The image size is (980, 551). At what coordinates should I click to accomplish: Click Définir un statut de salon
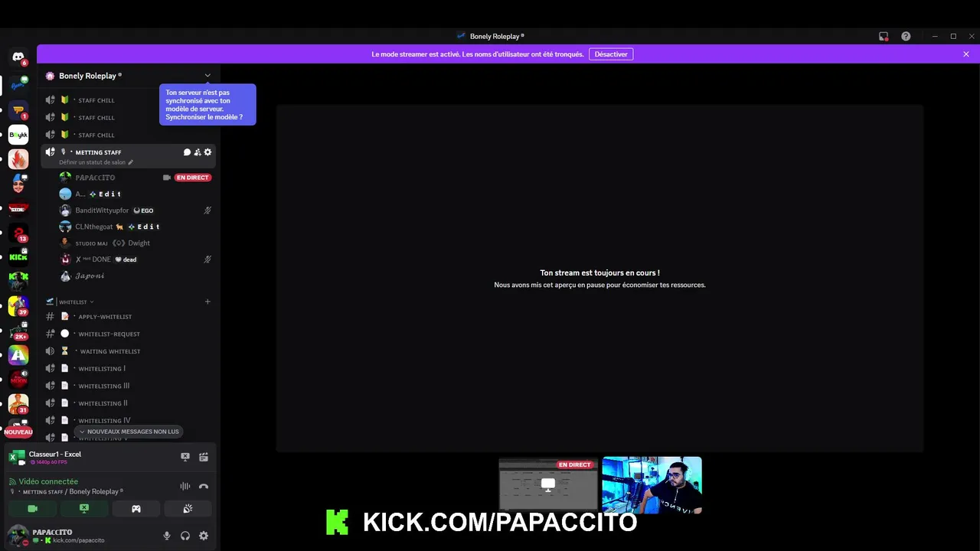coord(92,162)
